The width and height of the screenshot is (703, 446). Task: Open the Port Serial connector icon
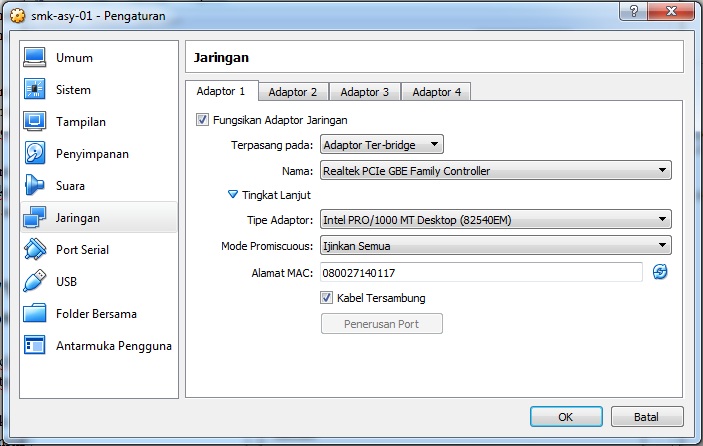[x=35, y=249]
